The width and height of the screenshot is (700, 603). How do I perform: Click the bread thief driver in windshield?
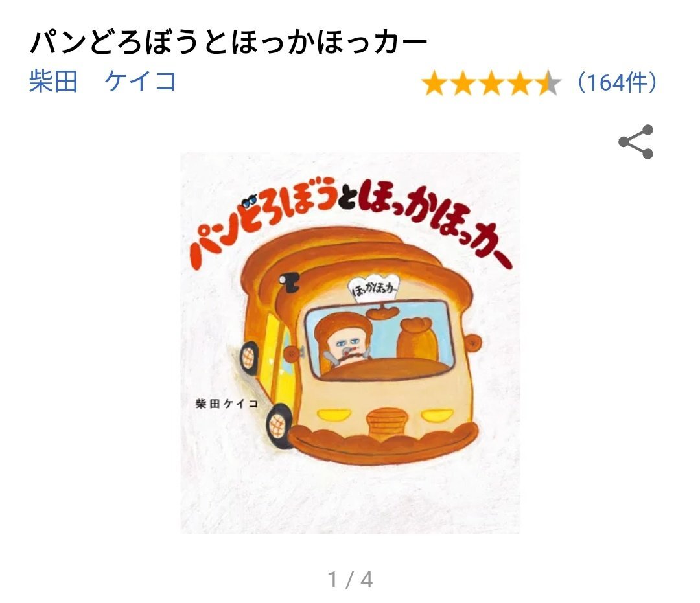click(x=343, y=340)
